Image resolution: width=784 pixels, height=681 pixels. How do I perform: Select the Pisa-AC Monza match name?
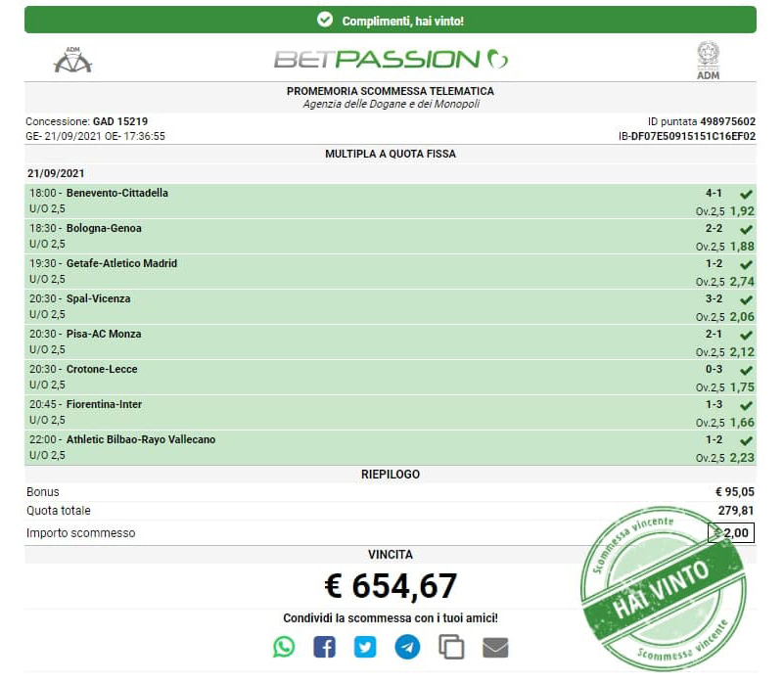(104, 334)
